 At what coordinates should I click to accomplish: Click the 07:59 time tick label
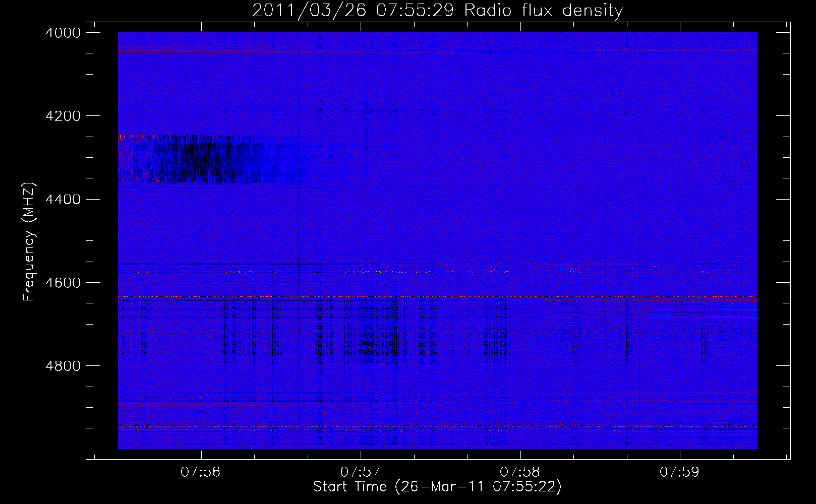point(679,472)
